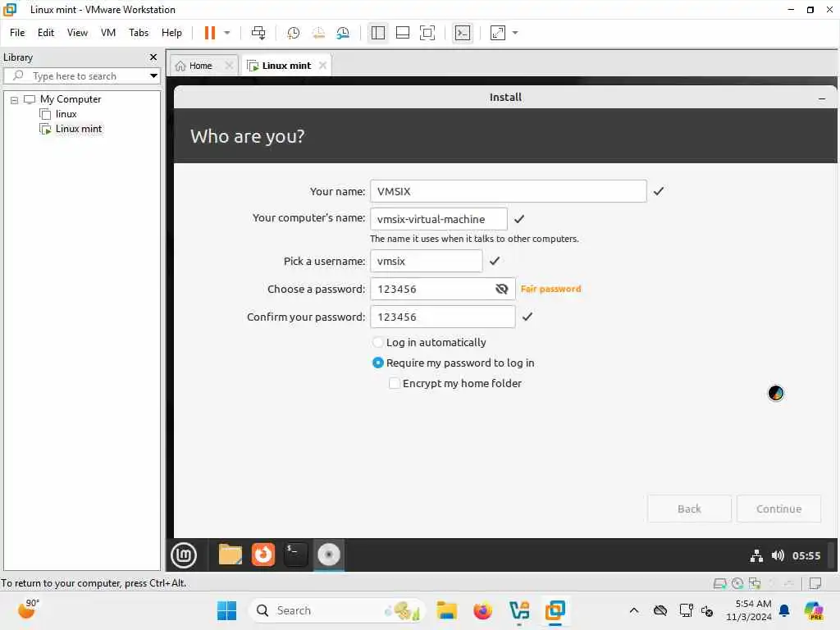Open the Linux Mint start menu
The width and height of the screenshot is (840, 630).
coord(184,555)
